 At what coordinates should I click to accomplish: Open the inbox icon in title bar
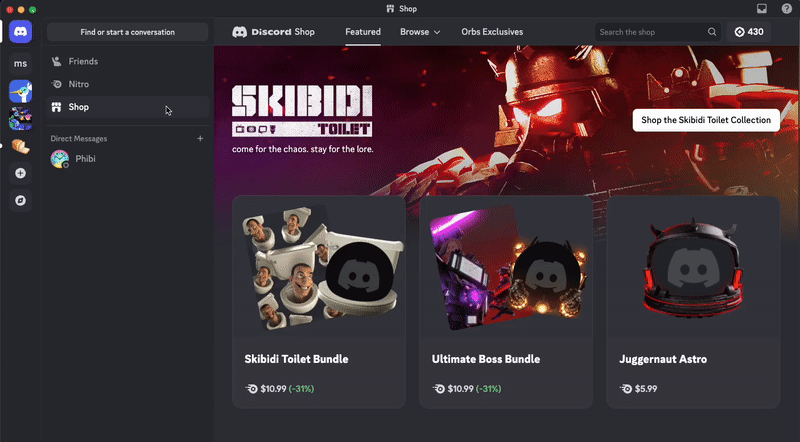tap(762, 9)
